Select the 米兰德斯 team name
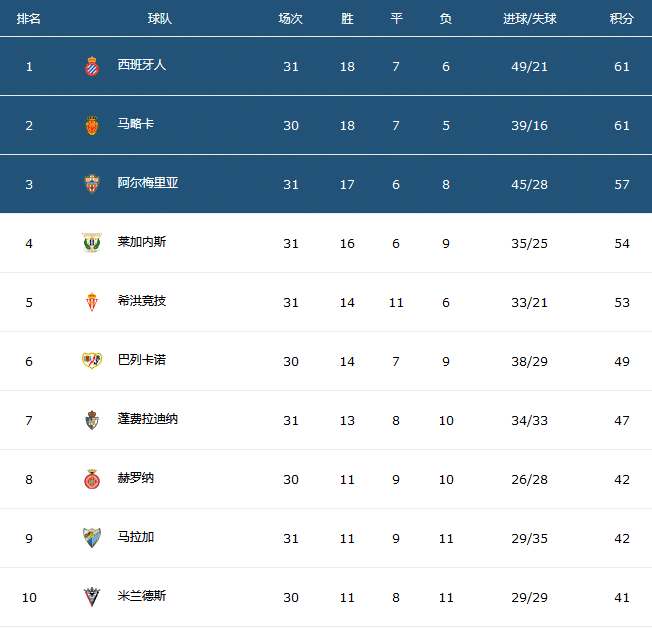The image size is (652, 629). pyautogui.click(x=142, y=596)
